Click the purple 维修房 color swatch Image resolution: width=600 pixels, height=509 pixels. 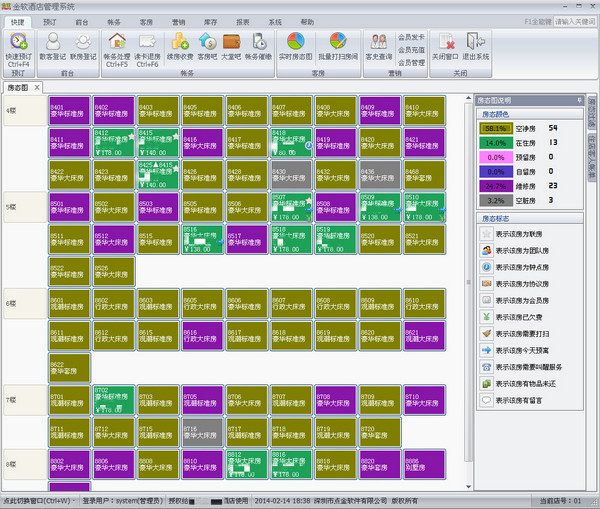[x=495, y=185]
